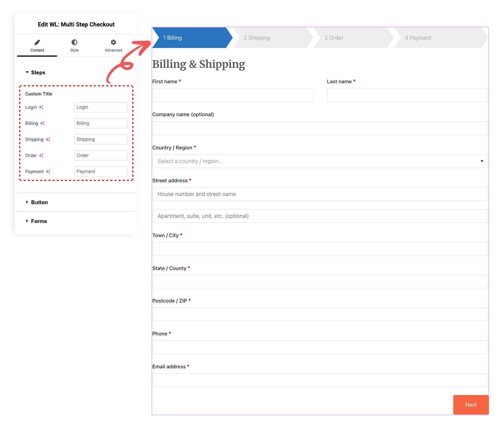
Task: Click the Next button
Action: click(471, 405)
